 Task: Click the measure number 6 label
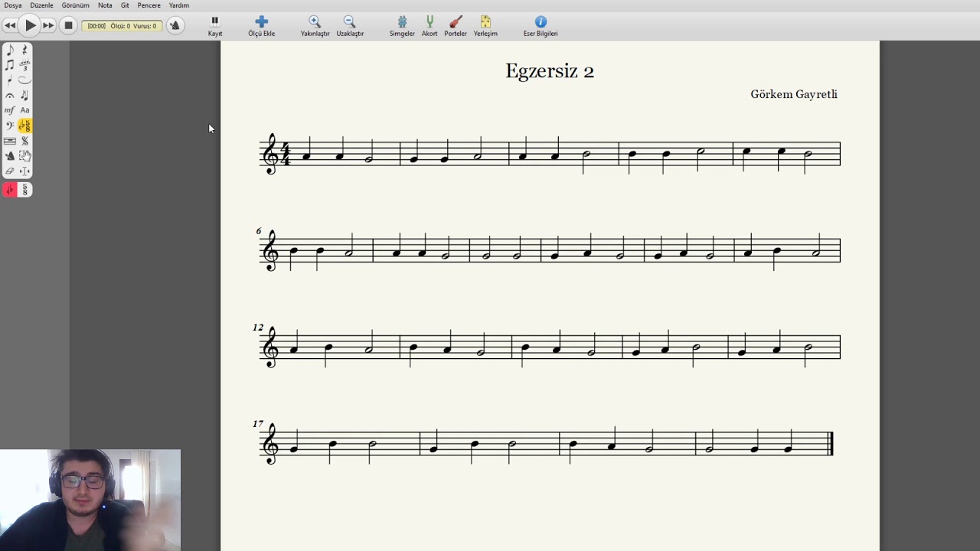259,231
